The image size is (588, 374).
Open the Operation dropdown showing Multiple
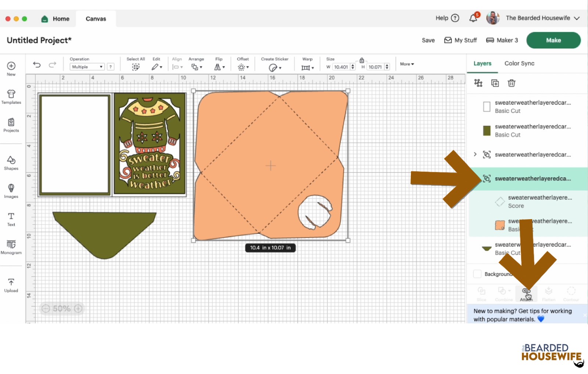tap(87, 67)
